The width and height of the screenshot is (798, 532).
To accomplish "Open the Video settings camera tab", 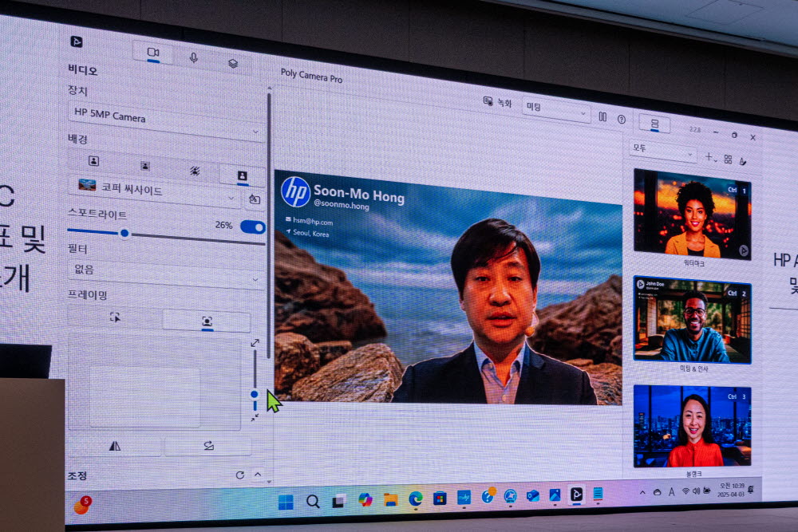I will click(153, 53).
